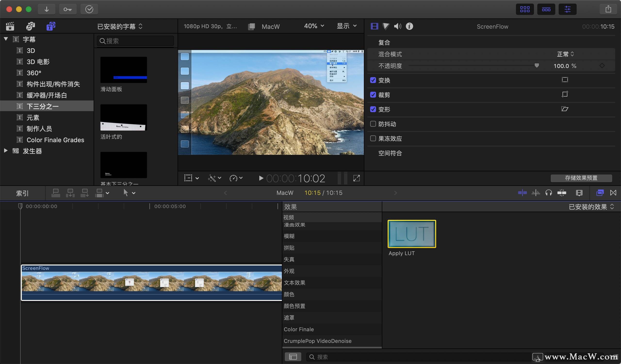Show the photos and audio sidebar
This screenshot has width=621, height=364.
coord(31,26)
